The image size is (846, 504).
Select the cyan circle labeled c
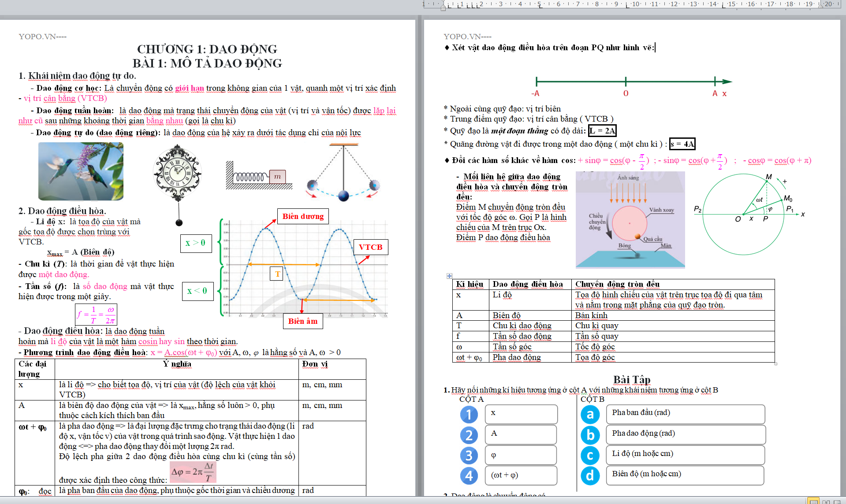click(590, 456)
